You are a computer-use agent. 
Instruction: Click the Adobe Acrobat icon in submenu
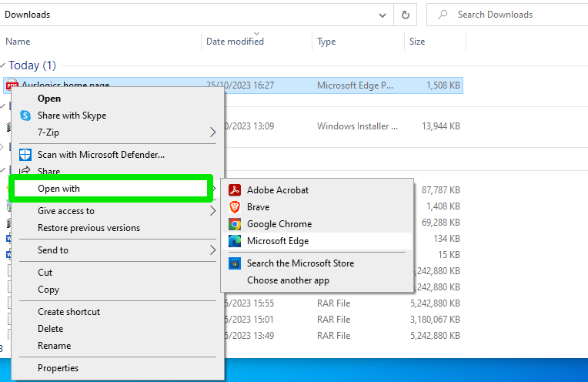click(234, 190)
